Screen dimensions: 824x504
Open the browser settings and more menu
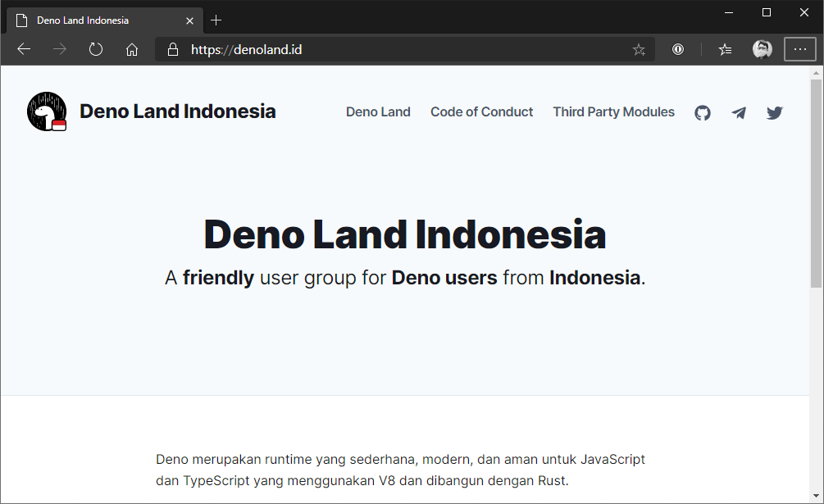pos(800,49)
